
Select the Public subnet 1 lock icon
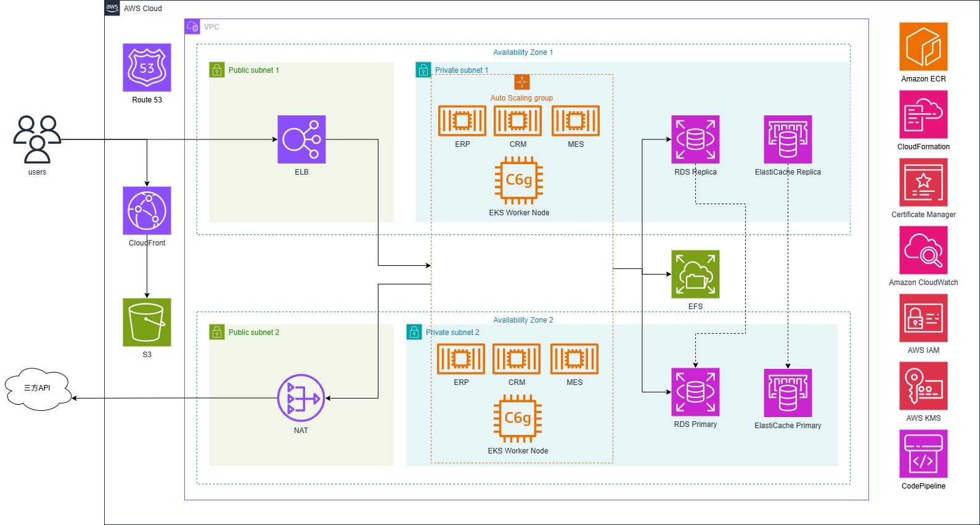tap(217, 70)
